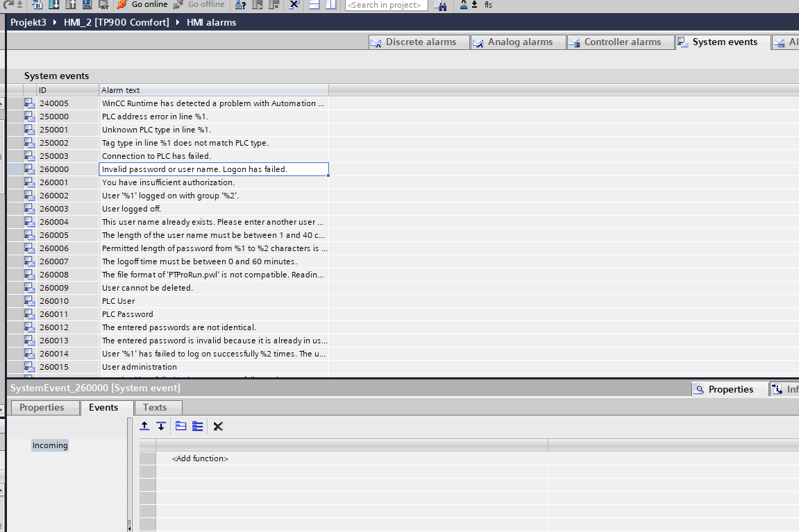Click the cross-reference X icon
This screenshot has width=799, height=532.
click(294, 5)
